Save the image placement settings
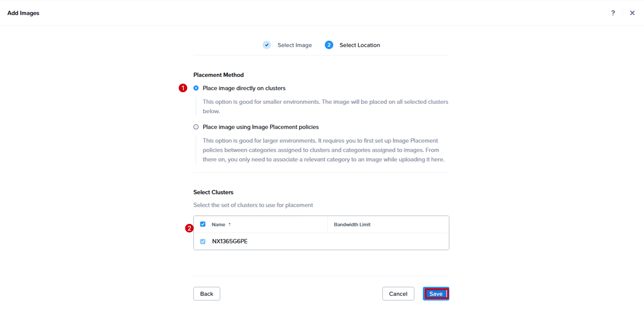Image resolution: width=644 pixels, height=333 pixels. click(x=436, y=294)
